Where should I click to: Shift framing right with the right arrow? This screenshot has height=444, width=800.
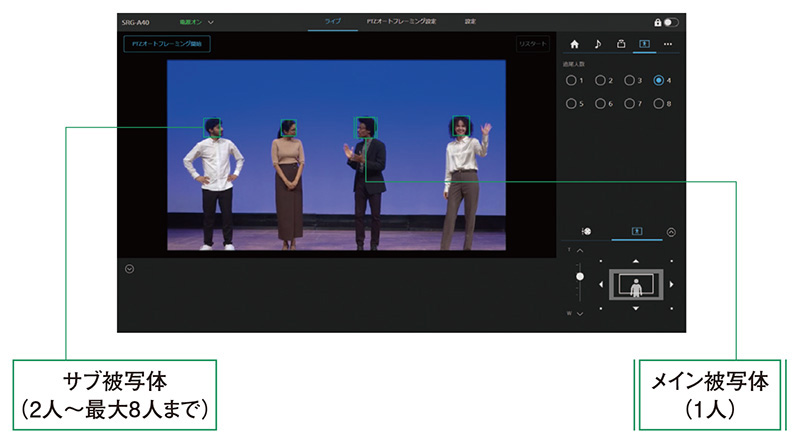[x=671, y=285]
